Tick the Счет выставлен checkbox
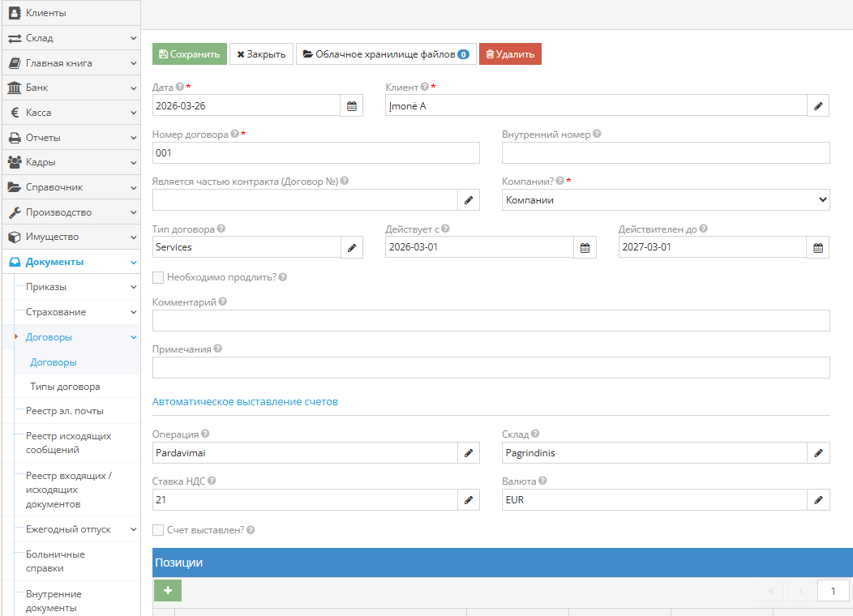The image size is (853, 616). tap(158, 530)
